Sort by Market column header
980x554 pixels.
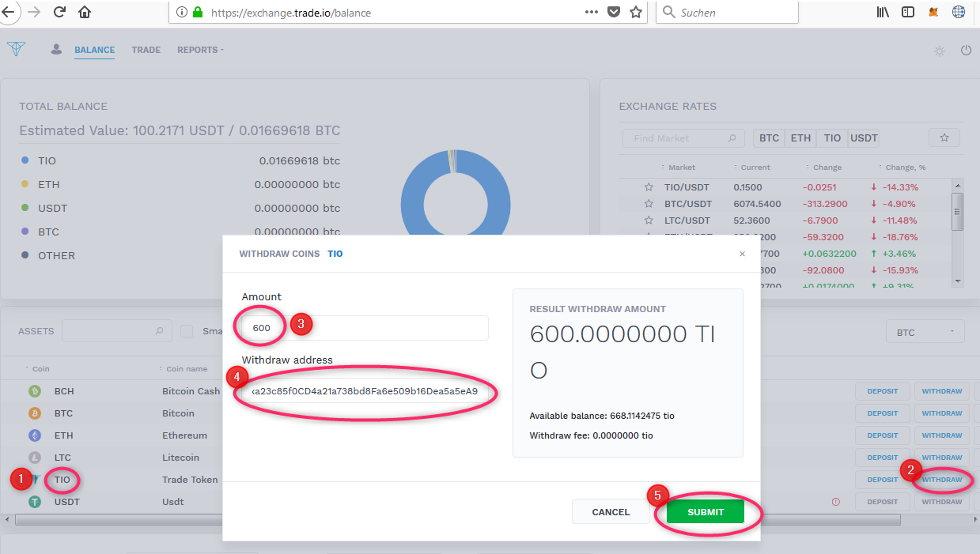point(681,168)
